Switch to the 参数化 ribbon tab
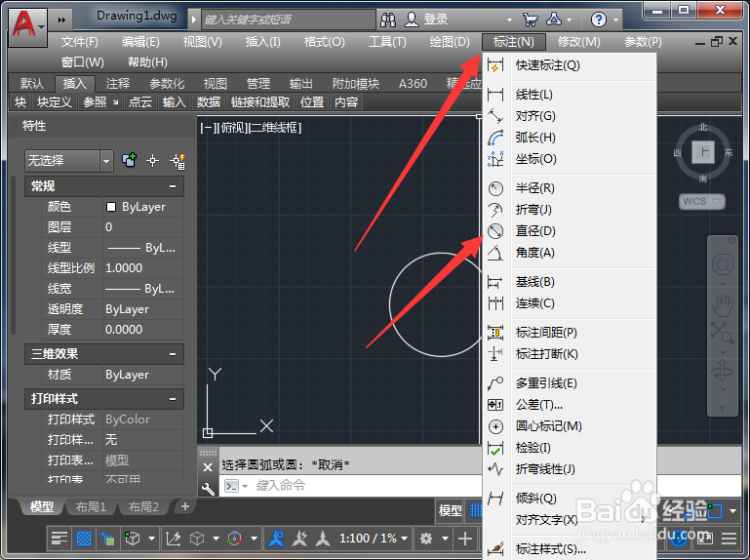Image resolution: width=750 pixels, height=560 pixels. point(167,84)
